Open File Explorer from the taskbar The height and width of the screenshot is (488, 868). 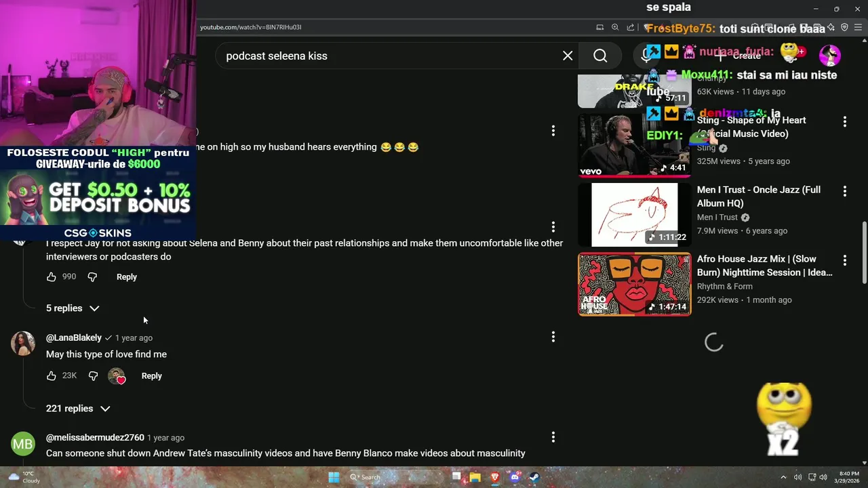click(475, 477)
